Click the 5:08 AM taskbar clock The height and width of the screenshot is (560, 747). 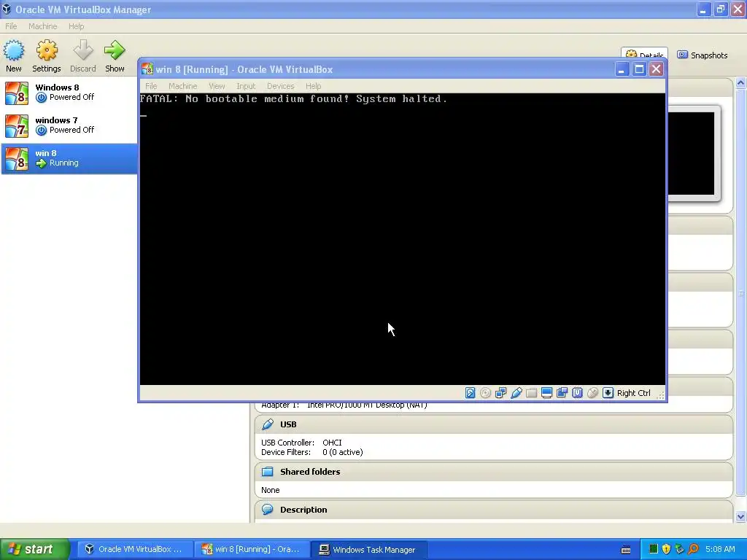point(720,549)
